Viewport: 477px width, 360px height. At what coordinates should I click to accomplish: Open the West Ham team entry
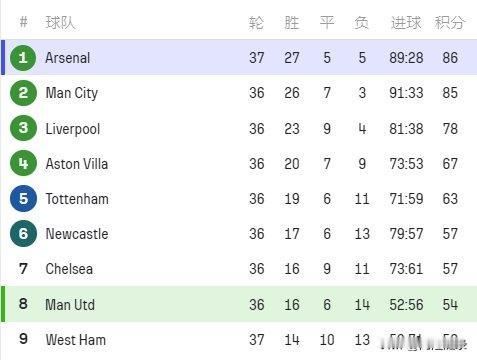click(x=76, y=340)
